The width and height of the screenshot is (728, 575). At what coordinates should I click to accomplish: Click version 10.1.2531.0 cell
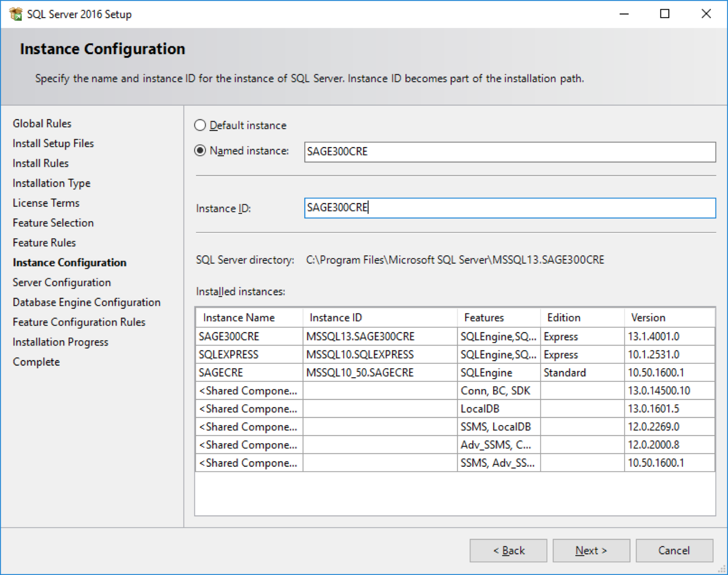[670, 354]
